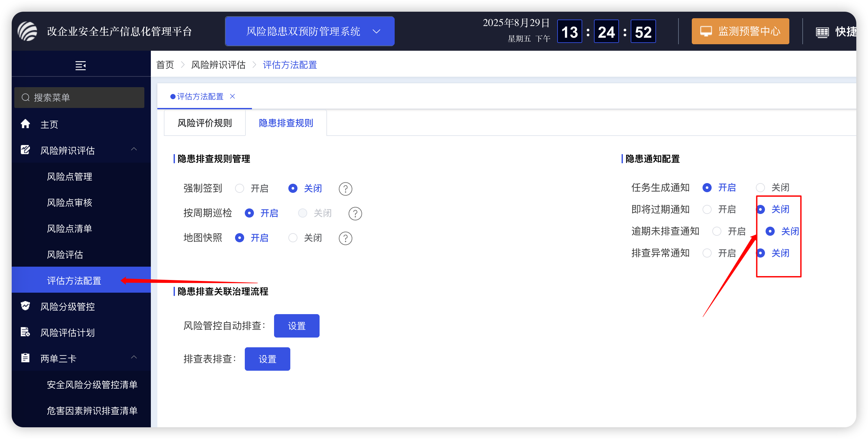
Task: Click the search magnifier icon in menu search
Action: tap(26, 98)
